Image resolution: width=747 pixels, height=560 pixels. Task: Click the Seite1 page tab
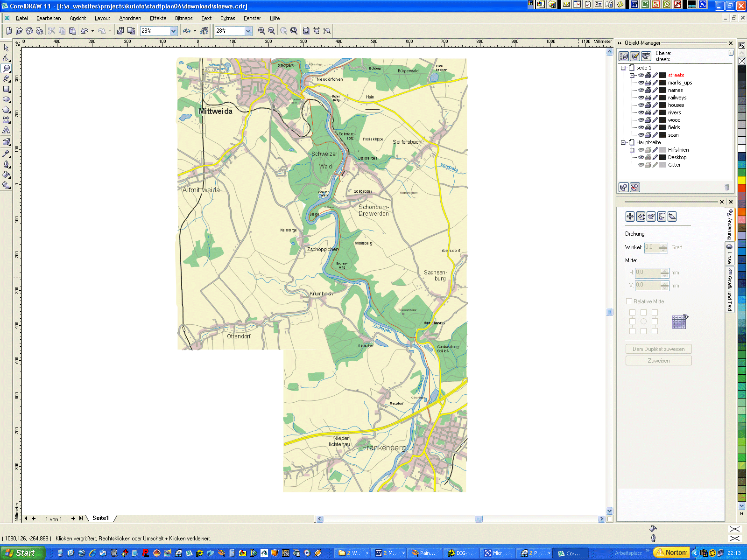pos(100,518)
